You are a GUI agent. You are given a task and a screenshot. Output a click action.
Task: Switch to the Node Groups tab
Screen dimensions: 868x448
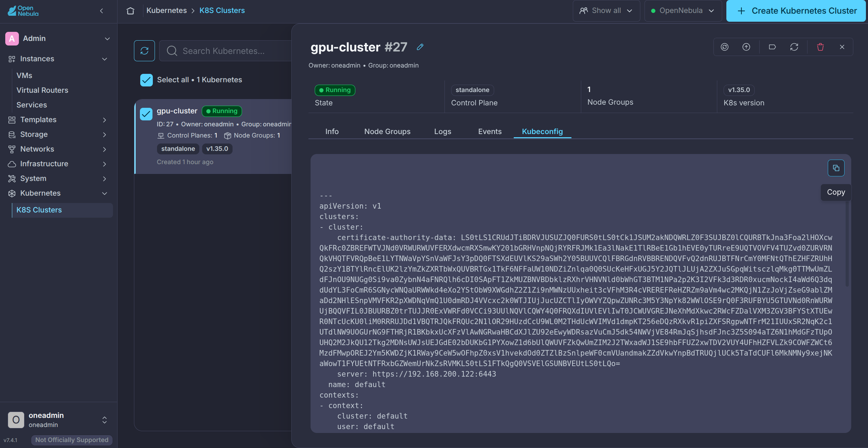click(387, 131)
